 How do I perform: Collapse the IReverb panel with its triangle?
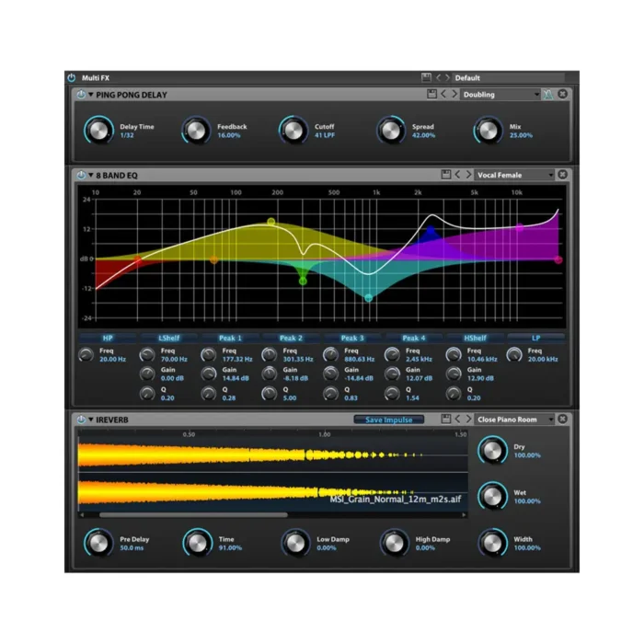91,420
